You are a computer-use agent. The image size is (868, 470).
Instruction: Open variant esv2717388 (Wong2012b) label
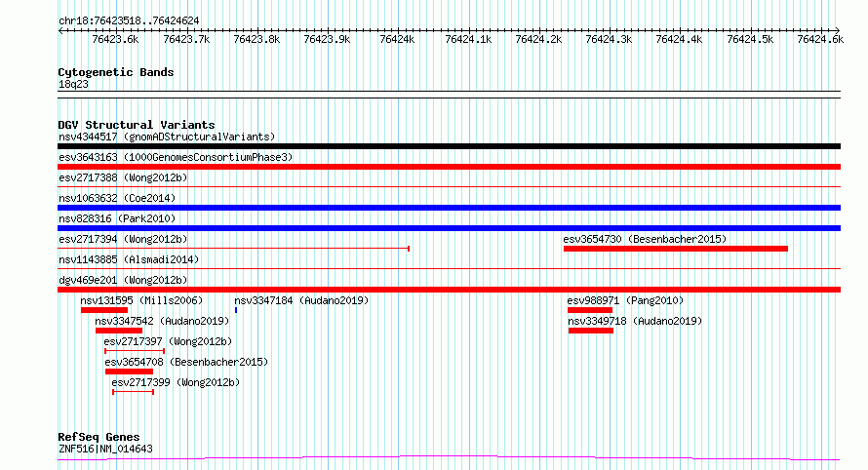[x=123, y=177]
